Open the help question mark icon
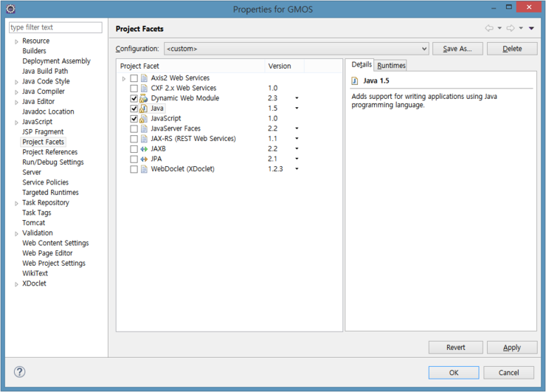This screenshot has height=392, width=546. click(x=19, y=372)
